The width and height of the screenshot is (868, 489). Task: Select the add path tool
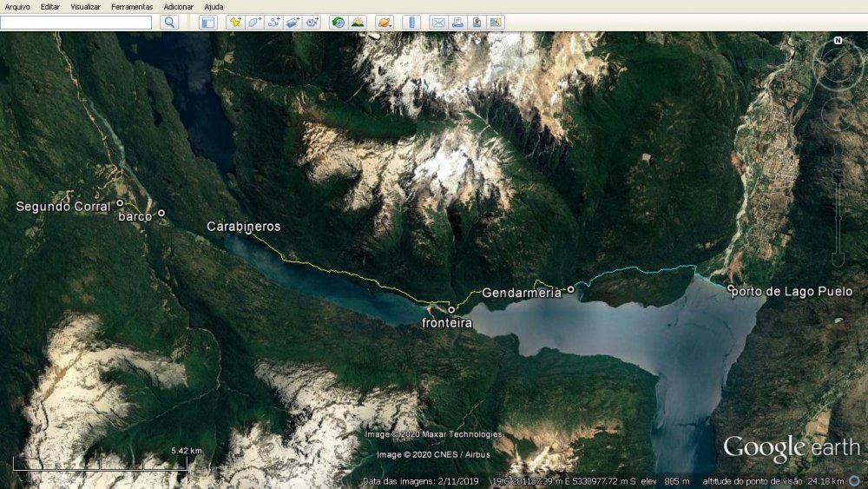[x=273, y=23]
